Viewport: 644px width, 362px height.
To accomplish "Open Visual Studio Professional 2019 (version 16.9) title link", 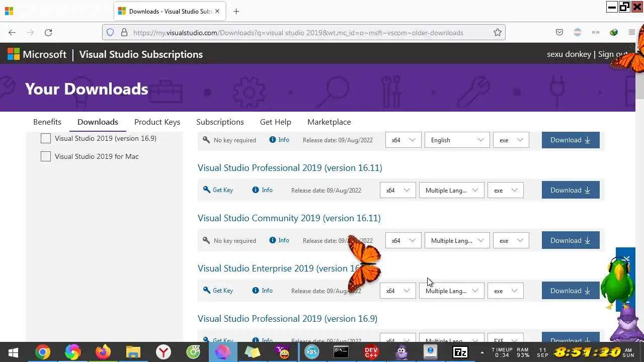I will (287, 319).
